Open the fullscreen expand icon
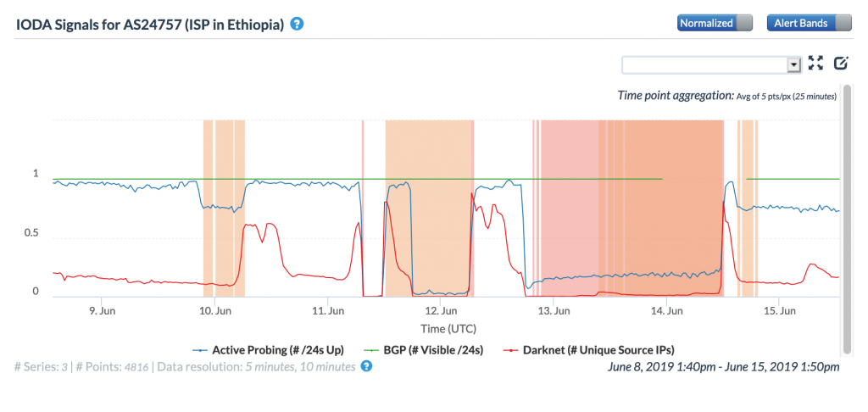Screen dimensions: 868x412 (x=816, y=63)
